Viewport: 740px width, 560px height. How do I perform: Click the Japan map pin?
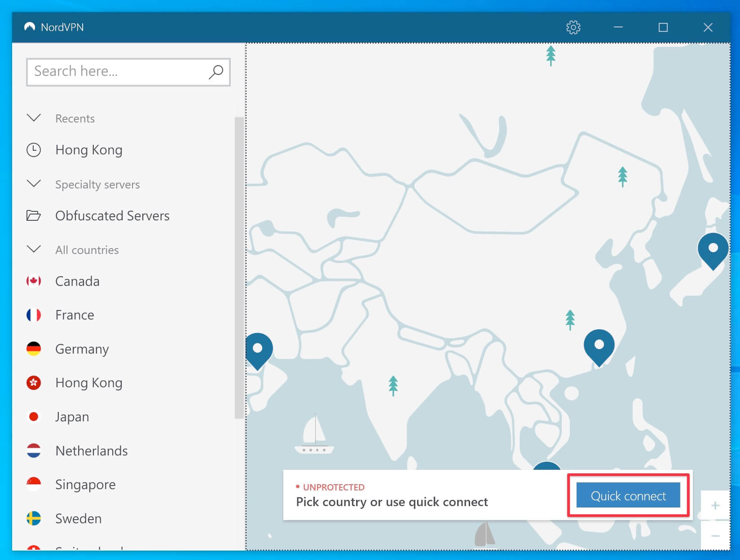[x=713, y=251]
